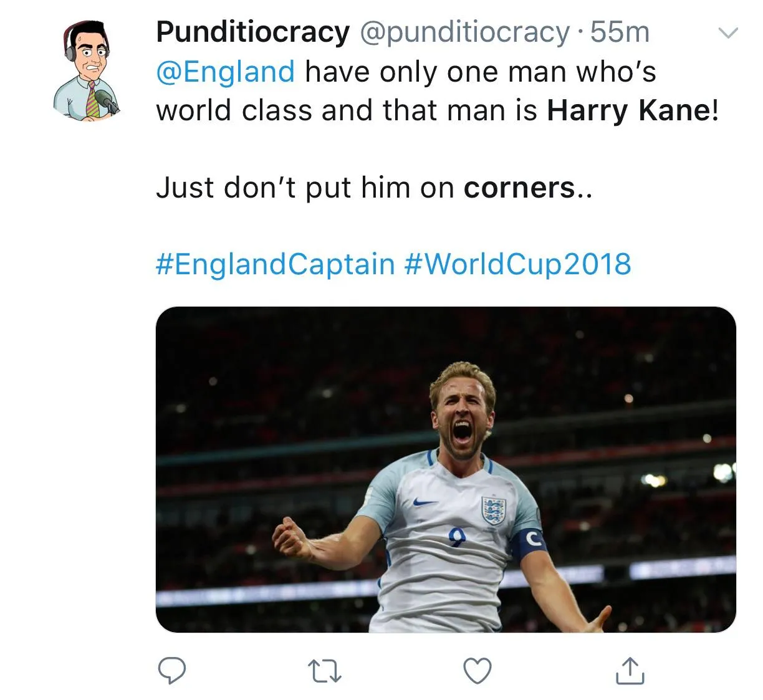
Task: Click the bold word corners
Action: pos(519,188)
